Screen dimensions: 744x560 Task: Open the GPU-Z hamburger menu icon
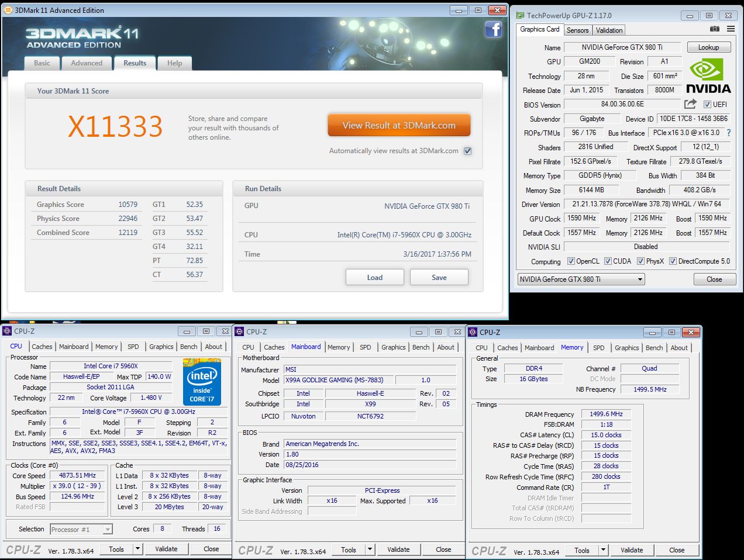(x=731, y=29)
